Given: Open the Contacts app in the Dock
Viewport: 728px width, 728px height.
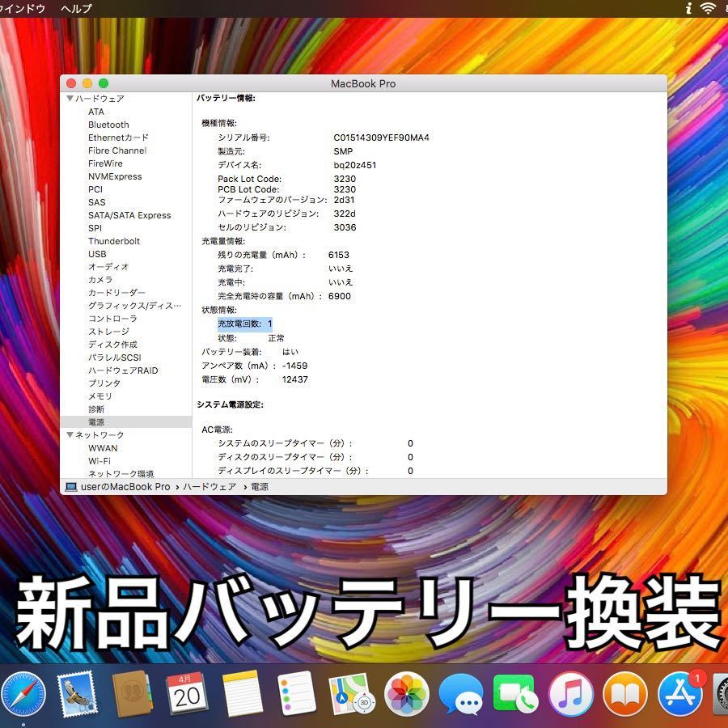Looking at the screenshot, I should pos(131,695).
